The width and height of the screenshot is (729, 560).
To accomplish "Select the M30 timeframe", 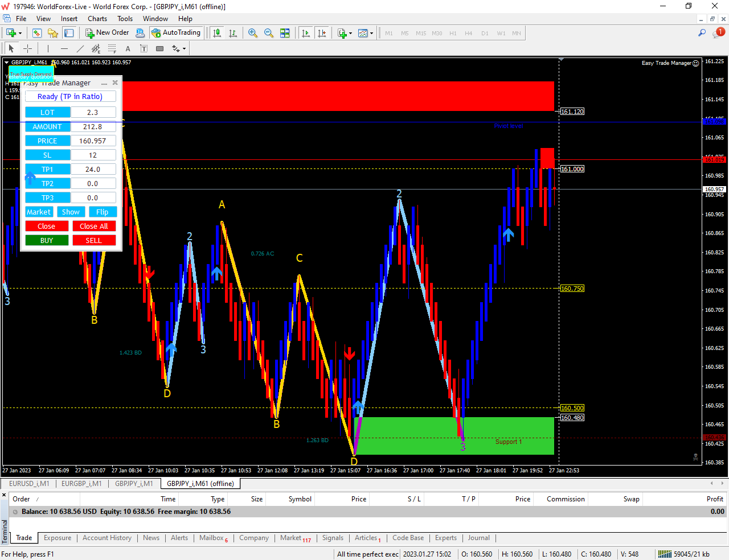I will pyautogui.click(x=437, y=33).
